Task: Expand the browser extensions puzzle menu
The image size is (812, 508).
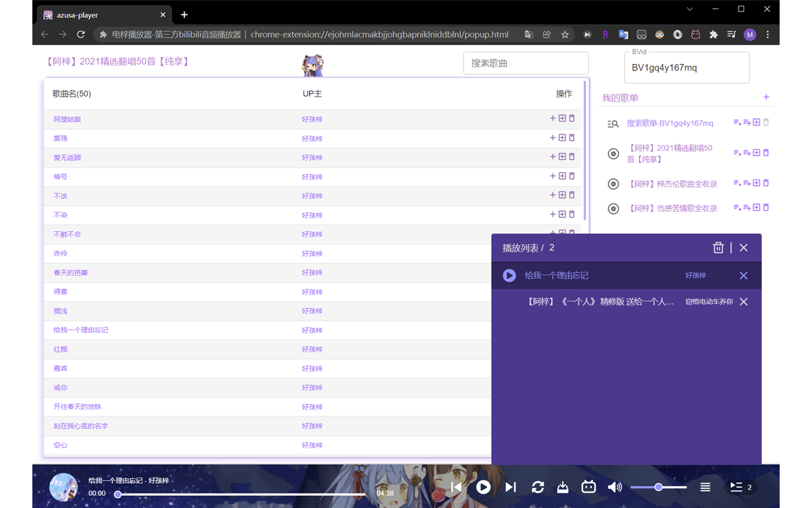Action: [x=714, y=34]
